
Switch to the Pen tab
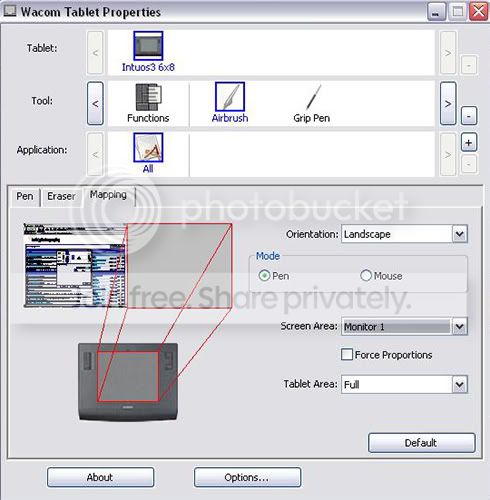pos(25,196)
